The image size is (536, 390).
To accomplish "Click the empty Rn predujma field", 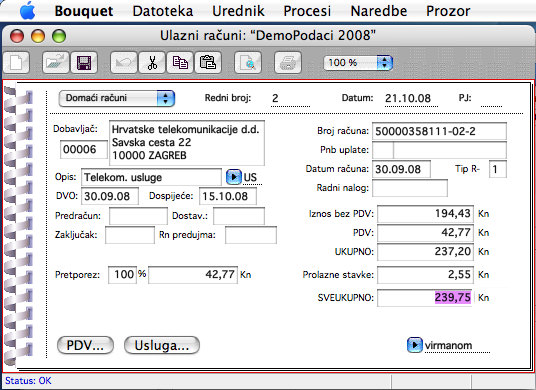I will pyautogui.click(x=251, y=235).
